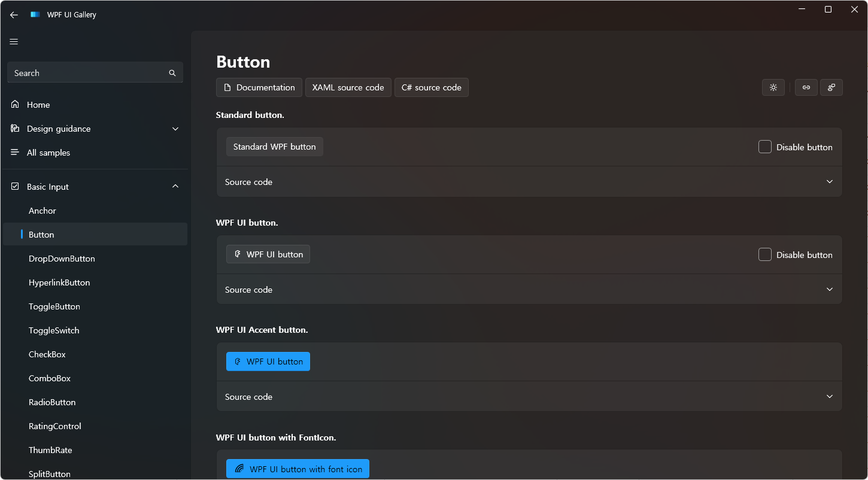This screenshot has width=868, height=480.
Task: Click the 'Standard button.' heading
Action: point(250,115)
